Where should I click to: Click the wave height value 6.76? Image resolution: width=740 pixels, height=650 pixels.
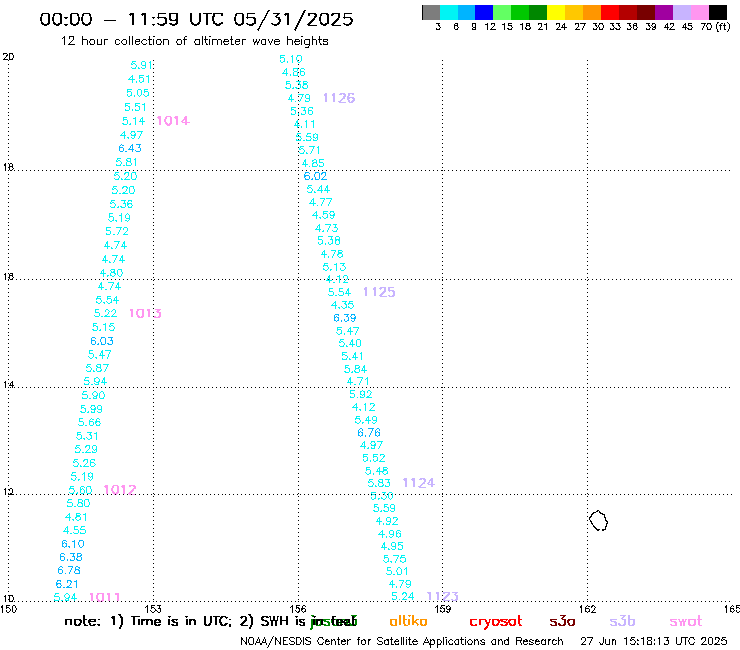click(x=369, y=433)
